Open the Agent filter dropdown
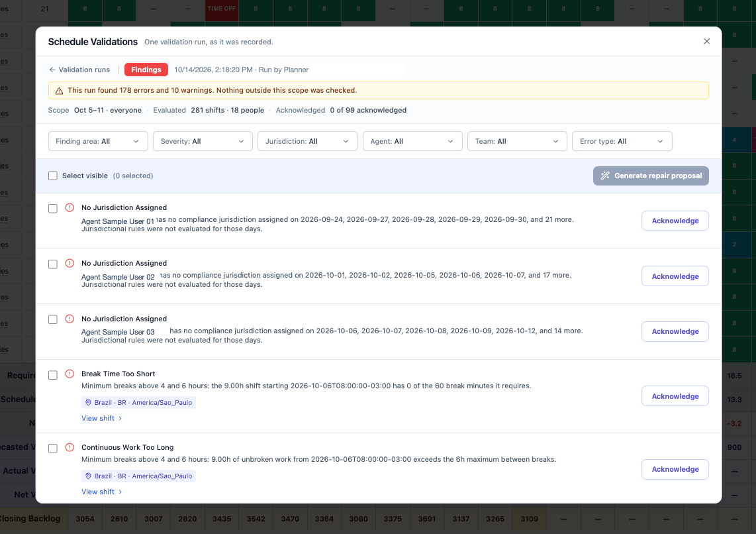Screen dimensions: 756x534 (x=412, y=141)
